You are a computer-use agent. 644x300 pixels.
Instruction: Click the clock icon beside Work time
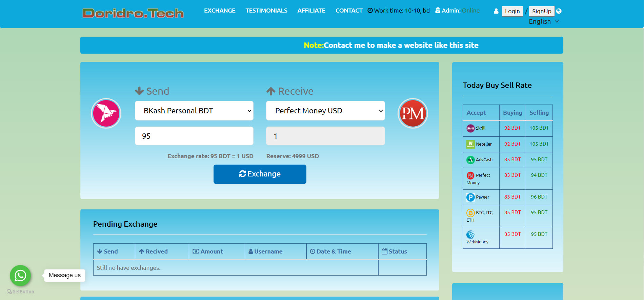[x=370, y=11]
